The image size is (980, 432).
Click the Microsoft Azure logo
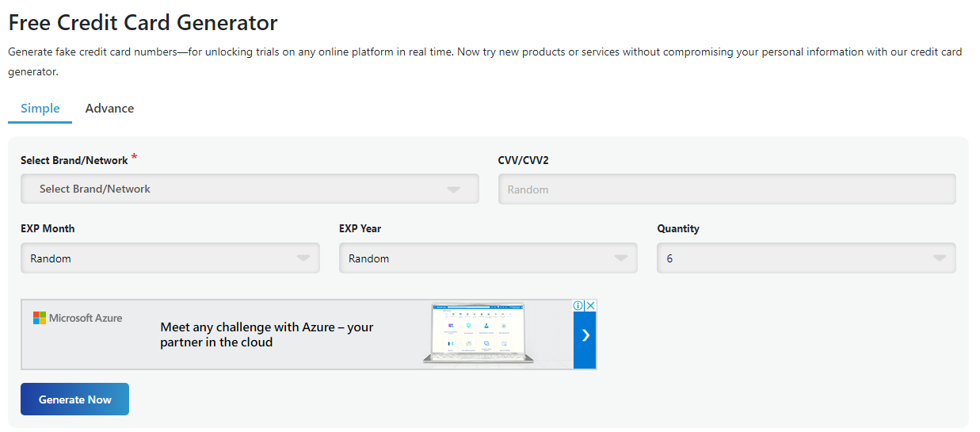78,318
